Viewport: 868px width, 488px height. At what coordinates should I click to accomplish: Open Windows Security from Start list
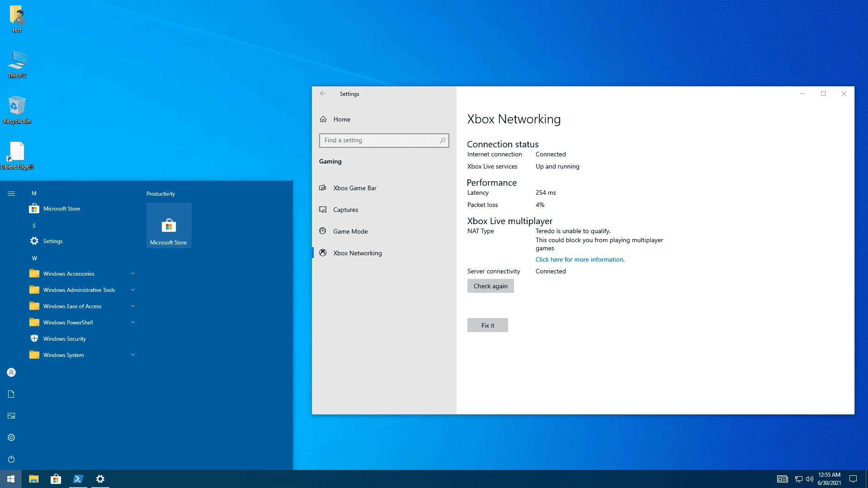click(x=81, y=339)
